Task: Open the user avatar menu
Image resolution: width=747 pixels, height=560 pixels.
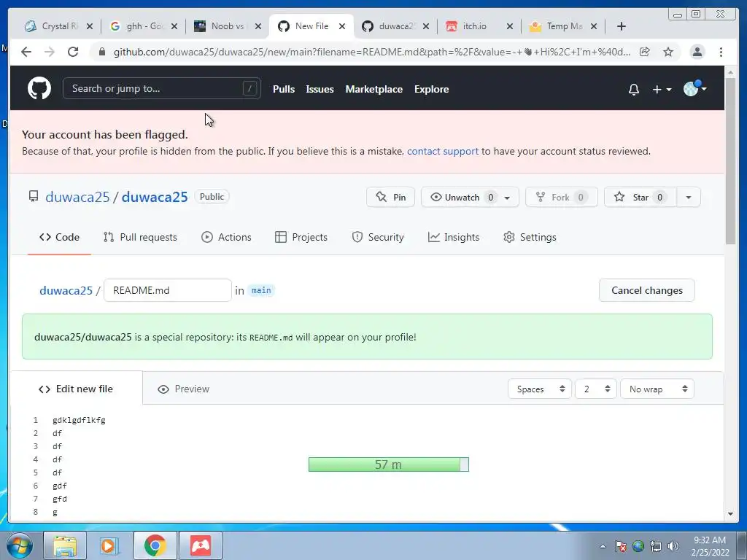Action: (694, 88)
